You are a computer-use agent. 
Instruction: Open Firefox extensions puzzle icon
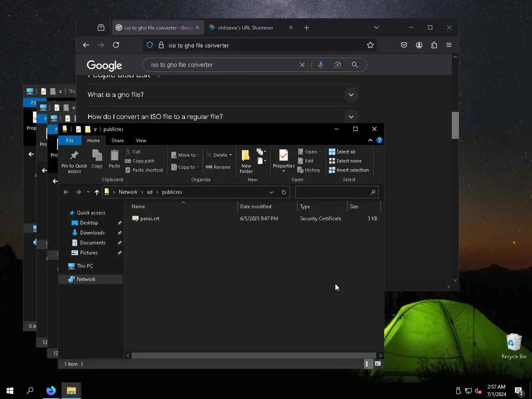click(x=434, y=45)
